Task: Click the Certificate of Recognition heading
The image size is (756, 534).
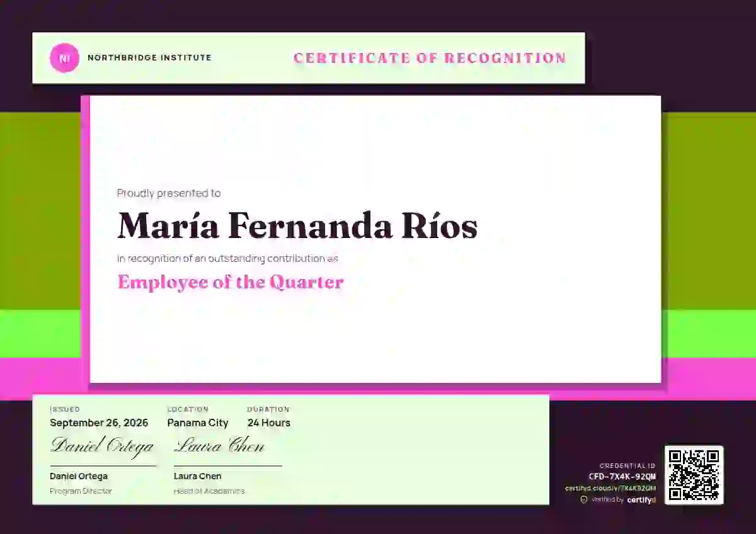Action: point(430,58)
